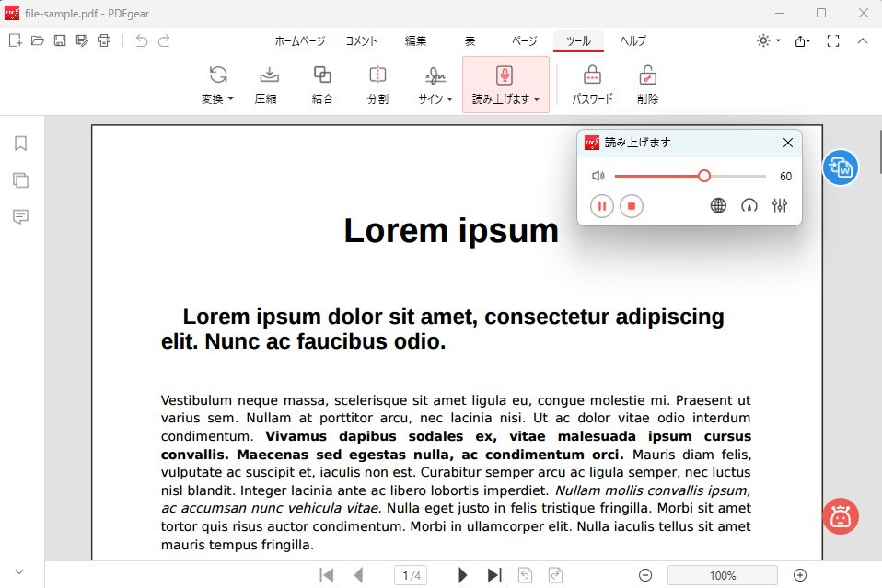The image size is (882, 588).
Task: Open the bookmarks panel in left sidebar
Action: (20, 144)
